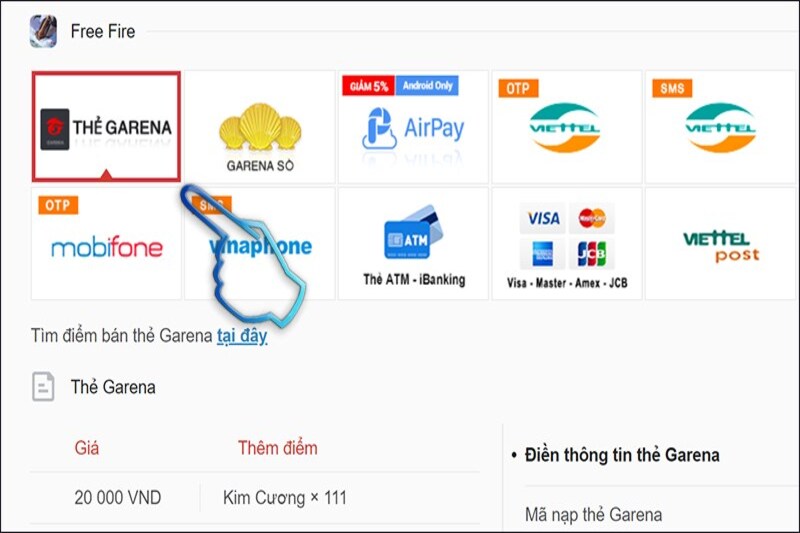Click the Free Fire game icon
The height and width of the screenshot is (533, 800).
(x=43, y=31)
